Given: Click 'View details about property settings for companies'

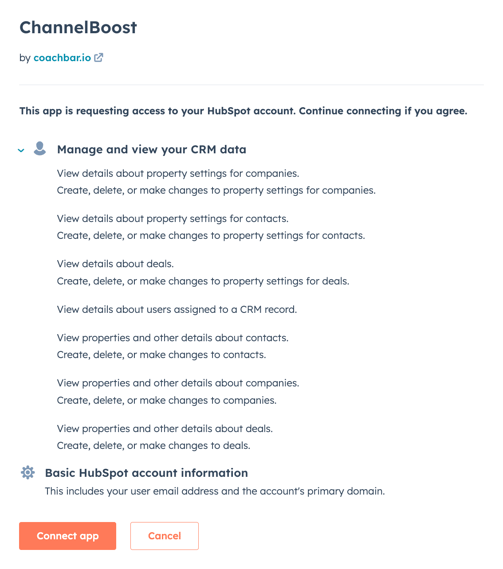Looking at the screenshot, I should point(178,173).
